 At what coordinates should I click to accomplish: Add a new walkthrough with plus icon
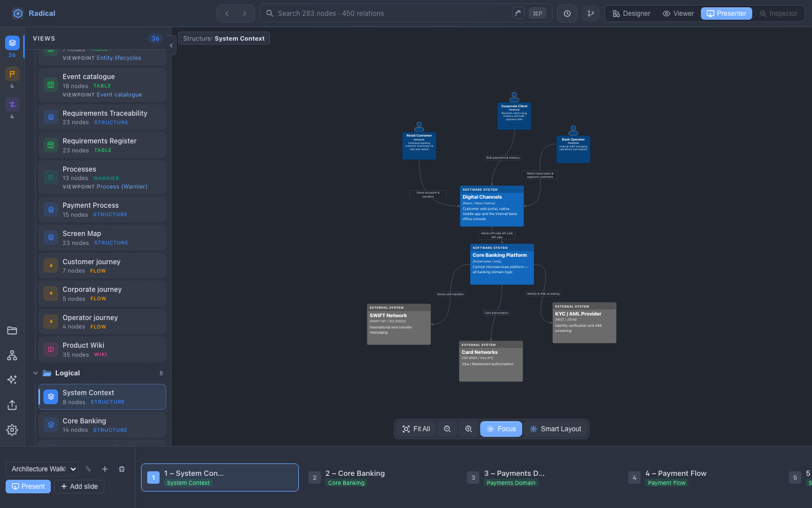click(105, 469)
